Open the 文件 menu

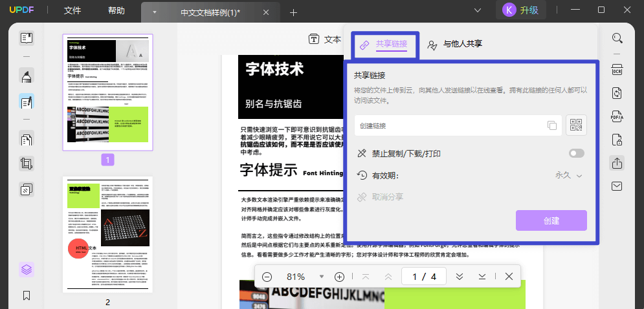tap(72, 11)
